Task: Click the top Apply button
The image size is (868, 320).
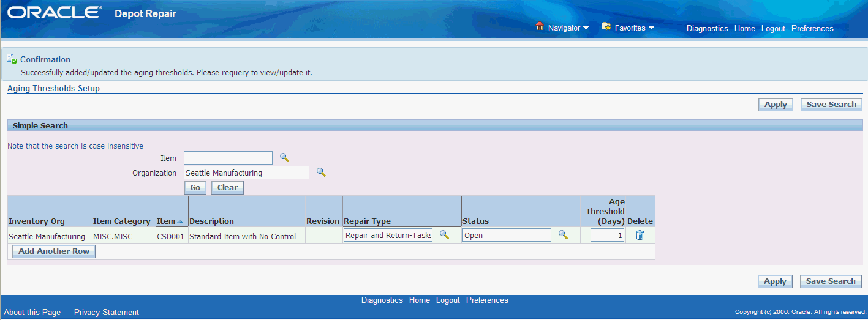Action: click(776, 105)
